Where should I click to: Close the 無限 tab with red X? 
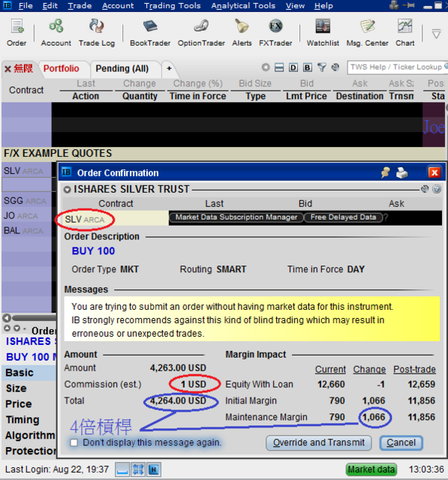(8, 69)
